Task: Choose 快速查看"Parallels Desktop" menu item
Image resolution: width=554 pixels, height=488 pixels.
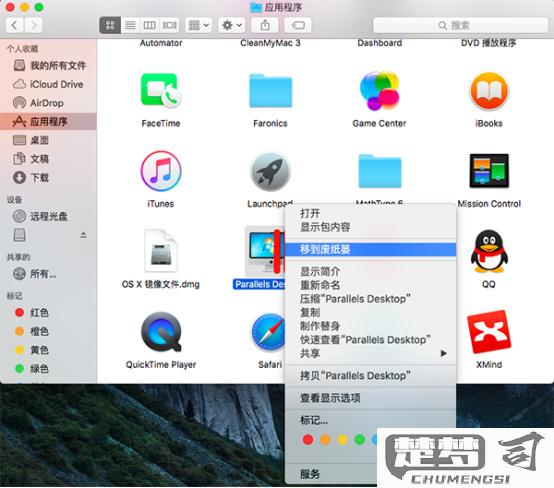Action: pos(370,340)
